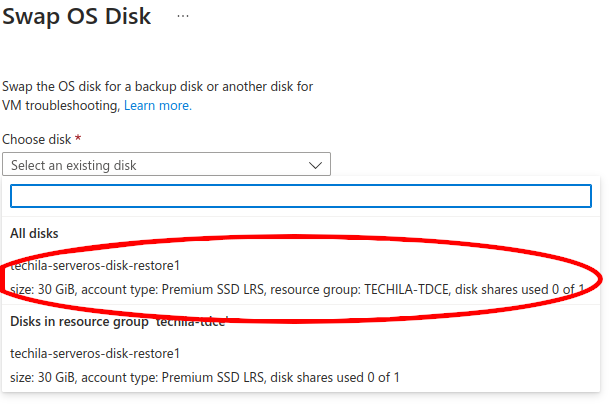This screenshot has height=405, width=613.
Task: Click the size 30 GiB text in All disks entry
Action: (x=41, y=290)
